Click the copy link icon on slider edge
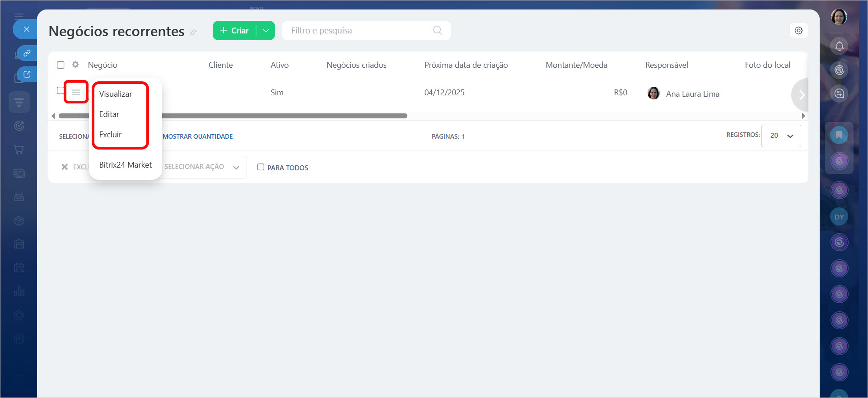Viewport: 868px width, 398px height. (x=27, y=53)
